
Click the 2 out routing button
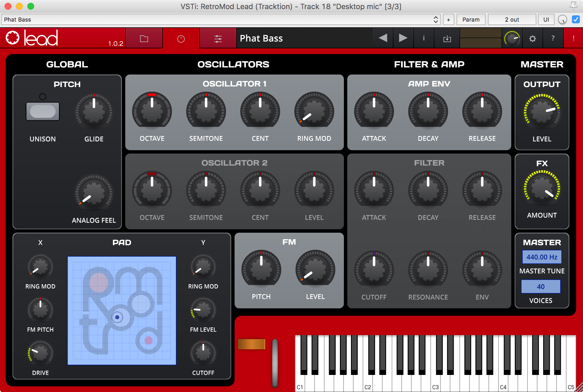coord(512,20)
